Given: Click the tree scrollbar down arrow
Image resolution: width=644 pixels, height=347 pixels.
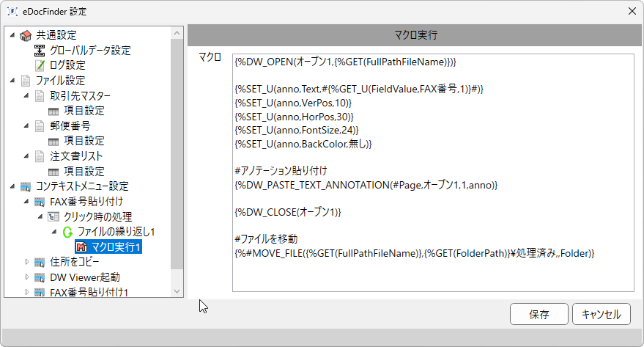Looking at the screenshot, I should [x=177, y=291].
